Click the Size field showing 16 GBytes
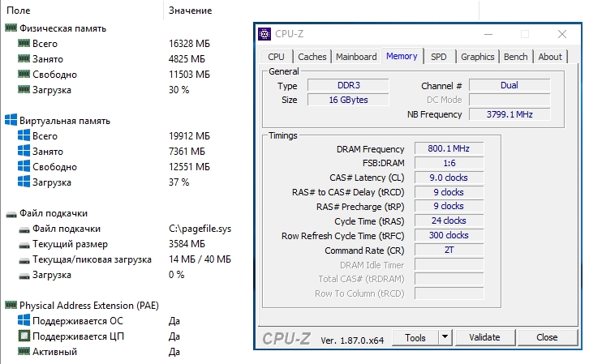The width and height of the screenshot is (589, 364). [348, 100]
